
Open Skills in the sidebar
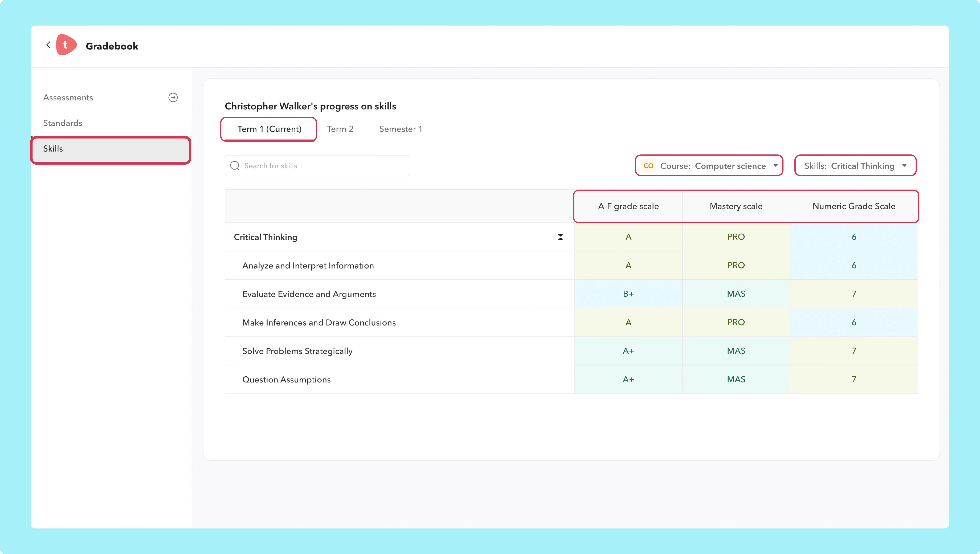[x=111, y=149]
